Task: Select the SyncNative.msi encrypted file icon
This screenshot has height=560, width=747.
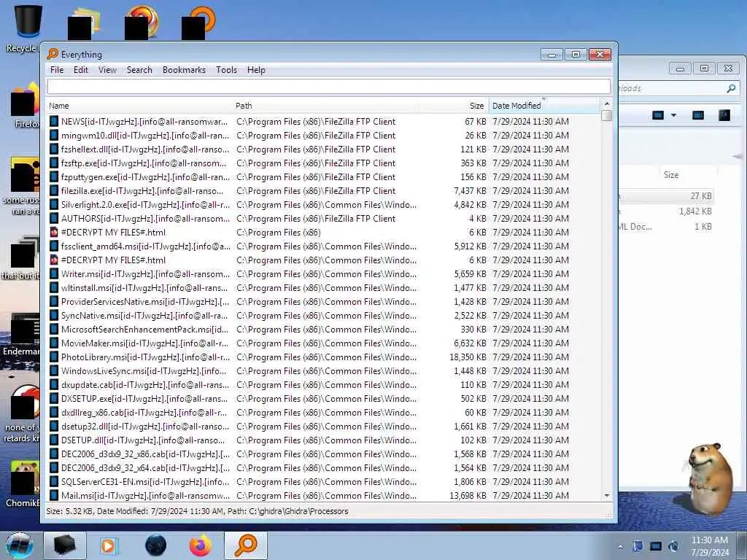Action: tap(54, 315)
